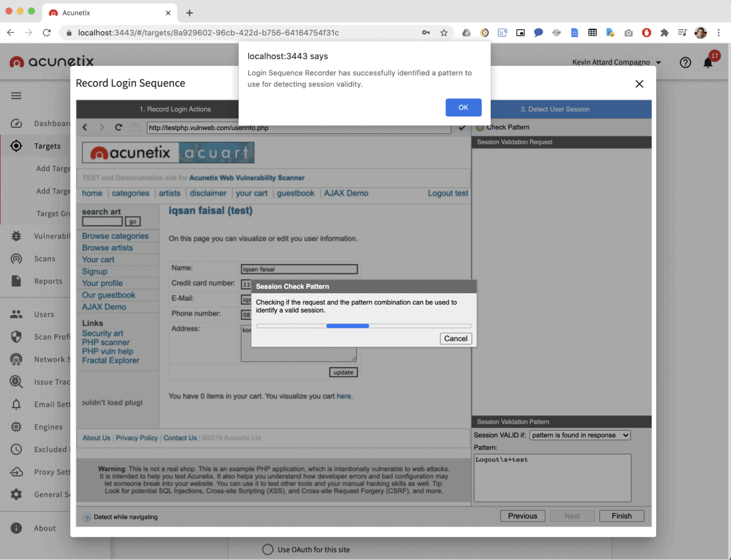Click the your cart nav link
This screenshot has height=560, width=731.
coord(252,193)
